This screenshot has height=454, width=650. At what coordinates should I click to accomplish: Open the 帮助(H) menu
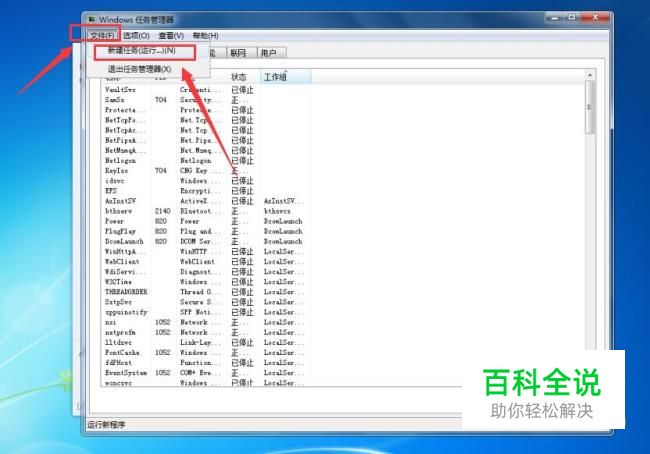coord(206,36)
